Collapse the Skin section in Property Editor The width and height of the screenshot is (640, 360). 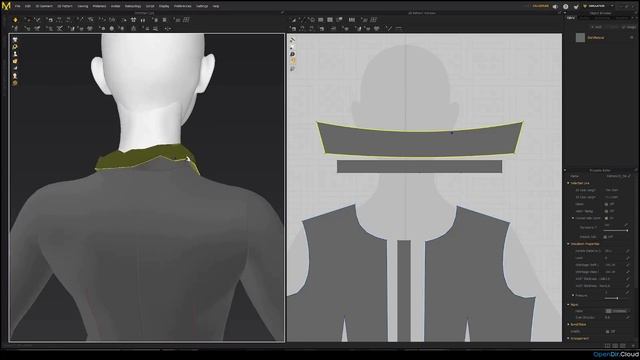click(x=568, y=304)
